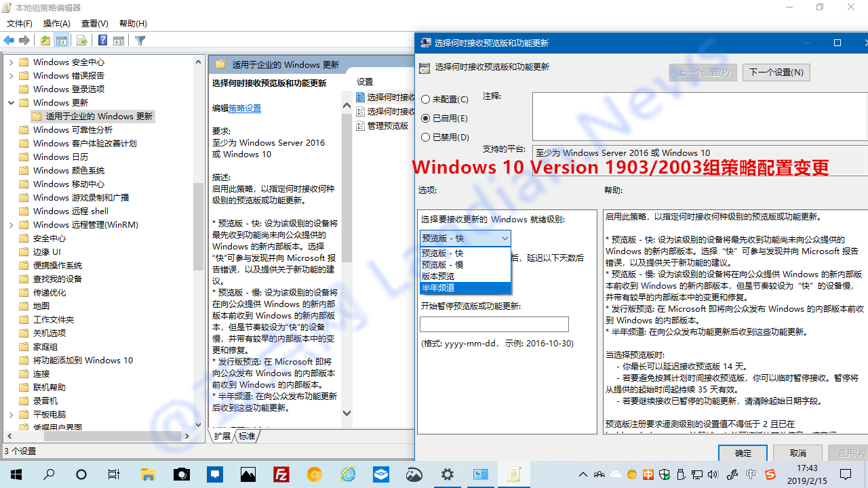The height and width of the screenshot is (488, 868).
Task: Click the pause-updates date input field
Action: pos(494,324)
